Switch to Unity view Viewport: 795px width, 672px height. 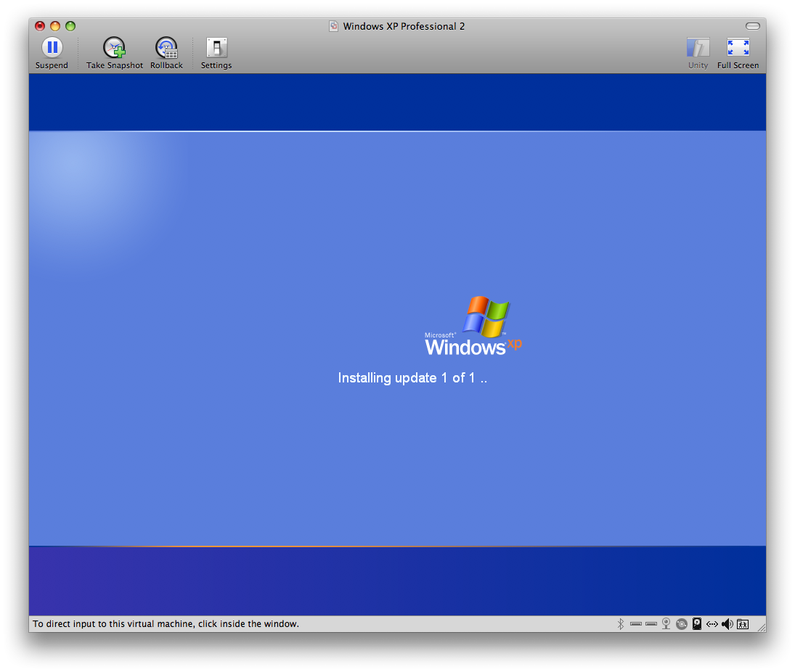[698, 53]
